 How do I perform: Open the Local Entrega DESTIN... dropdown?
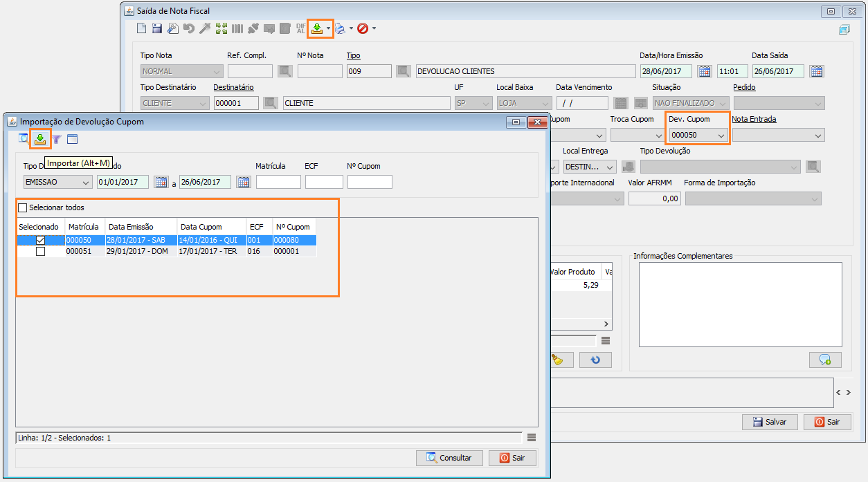click(x=589, y=167)
